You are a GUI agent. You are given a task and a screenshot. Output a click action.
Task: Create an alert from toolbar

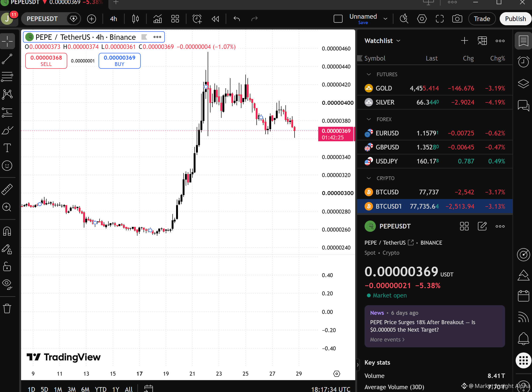(x=197, y=19)
